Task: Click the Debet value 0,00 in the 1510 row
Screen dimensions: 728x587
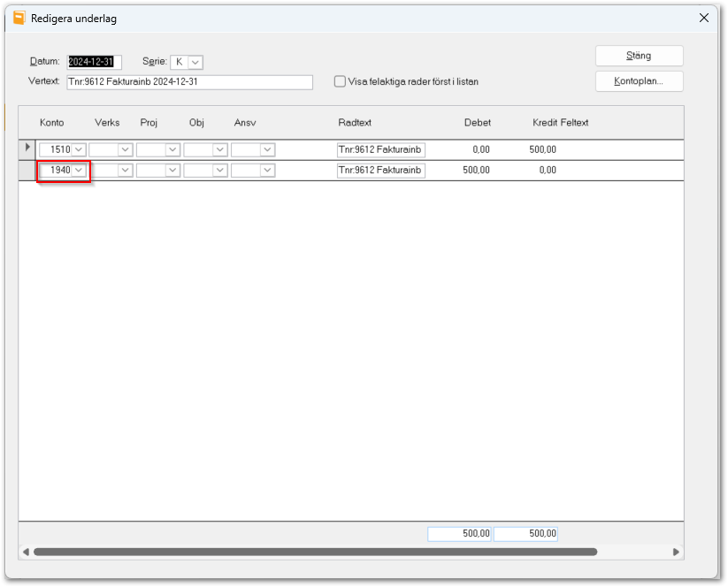Action: click(481, 149)
